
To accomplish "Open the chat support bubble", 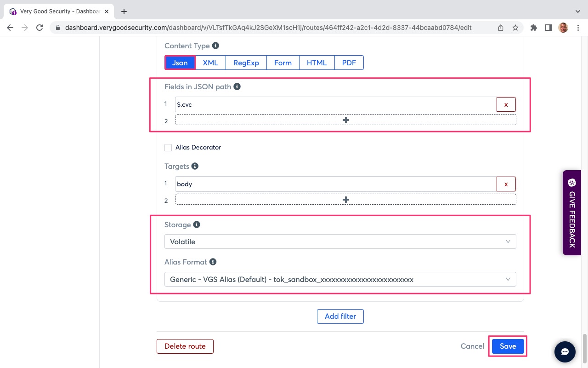I will [565, 351].
